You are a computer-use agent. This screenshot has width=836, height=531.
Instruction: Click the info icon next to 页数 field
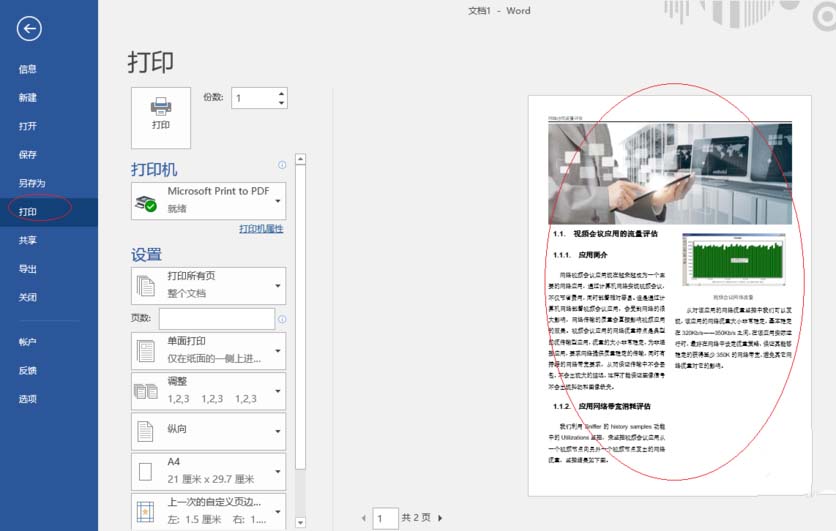(x=282, y=319)
